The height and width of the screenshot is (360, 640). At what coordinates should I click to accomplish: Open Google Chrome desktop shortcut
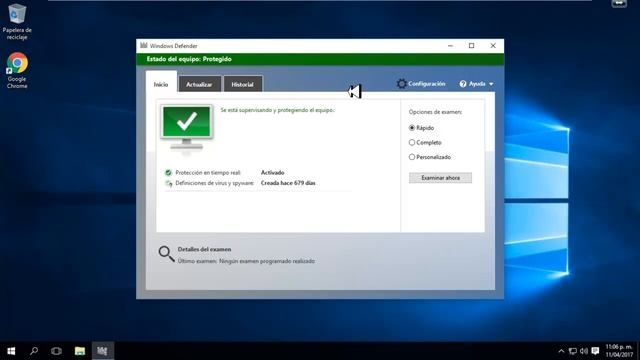(x=17, y=70)
